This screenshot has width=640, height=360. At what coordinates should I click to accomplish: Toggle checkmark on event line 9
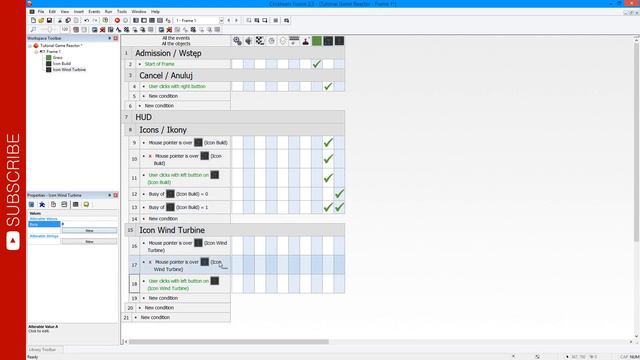tap(328, 142)
